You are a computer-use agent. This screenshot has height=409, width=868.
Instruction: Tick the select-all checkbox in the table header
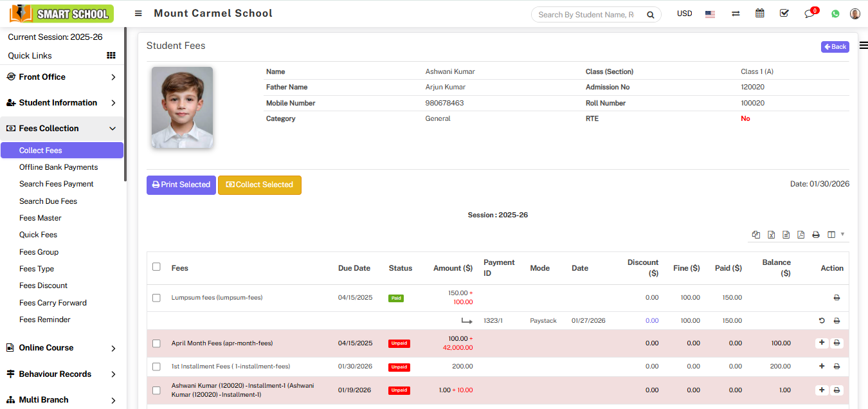coord(156,267)
